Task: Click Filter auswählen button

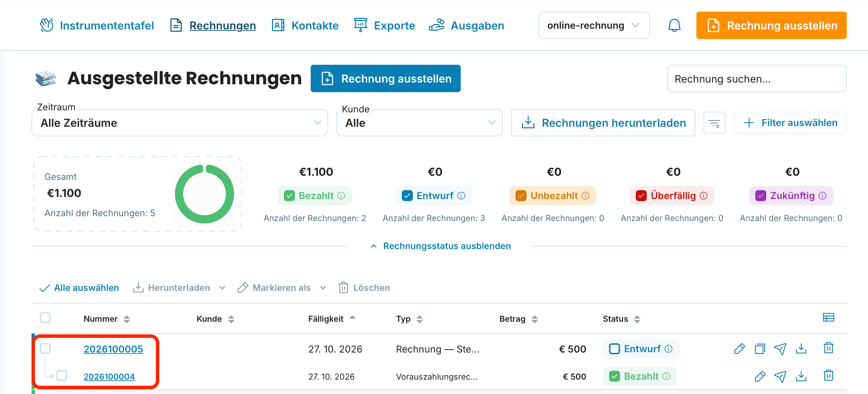Action: [790, 123]
